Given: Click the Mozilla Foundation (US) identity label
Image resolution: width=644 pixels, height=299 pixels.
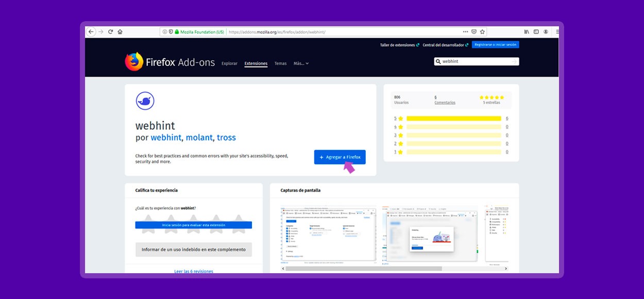Looking at the screenshot, I should [202, 32].
